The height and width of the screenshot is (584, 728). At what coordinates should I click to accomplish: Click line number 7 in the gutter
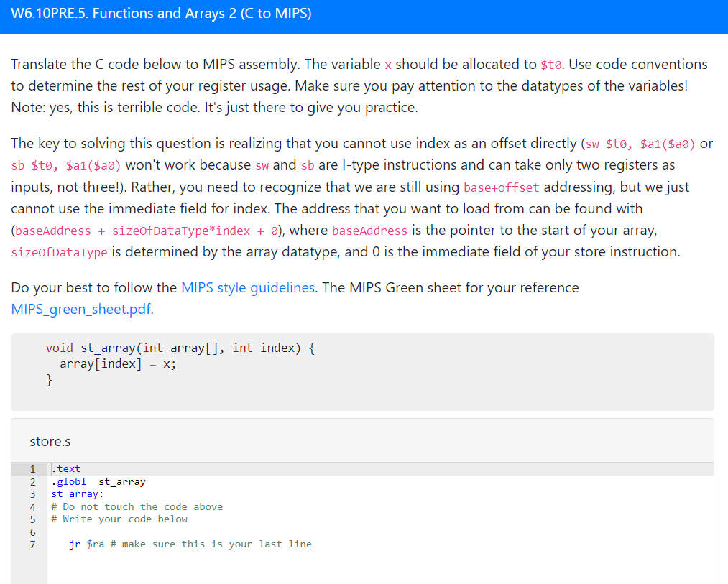click(x=32, y=544)
